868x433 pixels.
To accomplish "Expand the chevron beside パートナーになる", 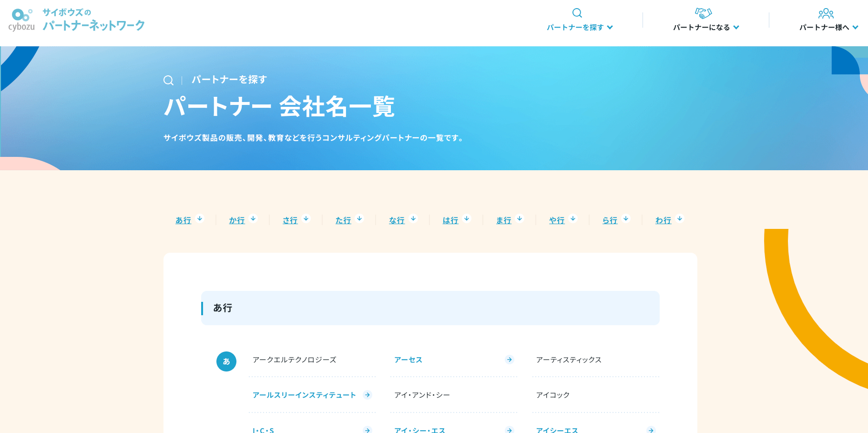I will (736, 28).
